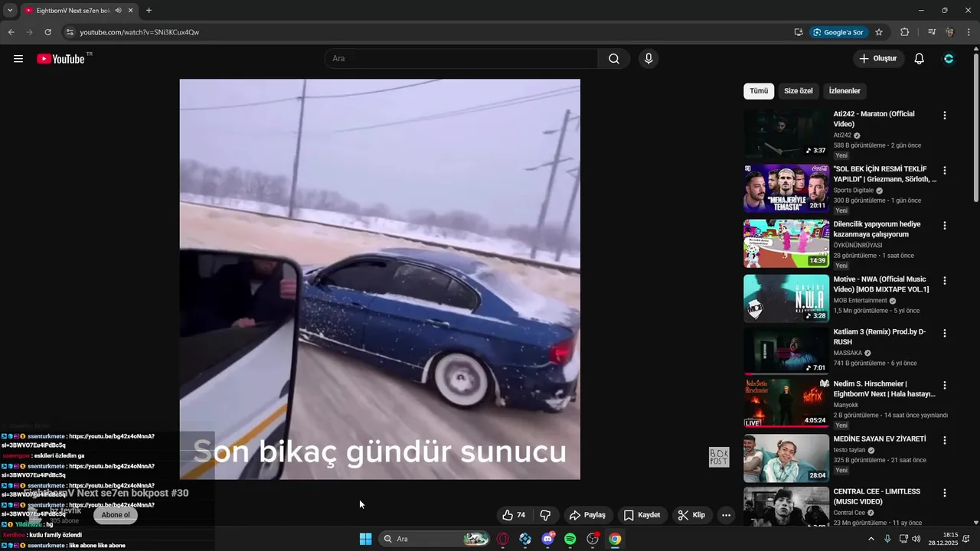Click the Oluştur create button
Image resolution: width=980 pixels, height=551 pixels.
[x=878, y=59]
